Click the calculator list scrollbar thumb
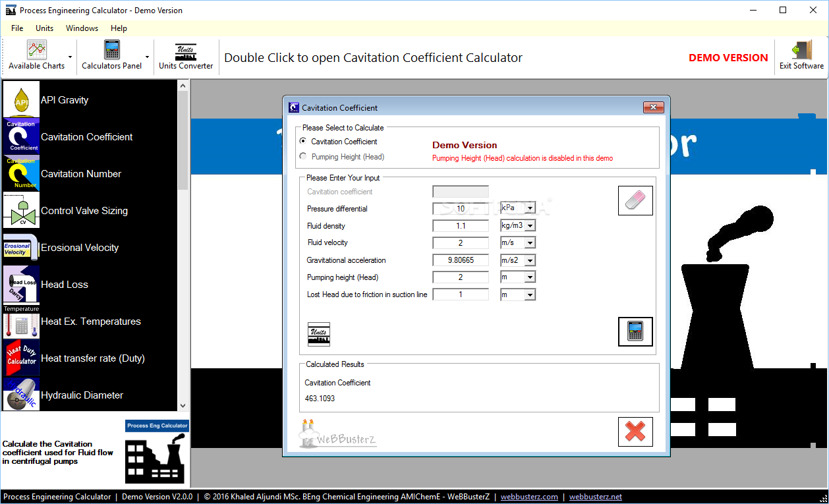This screenshot has width=829, height=504. pos(183,141)
